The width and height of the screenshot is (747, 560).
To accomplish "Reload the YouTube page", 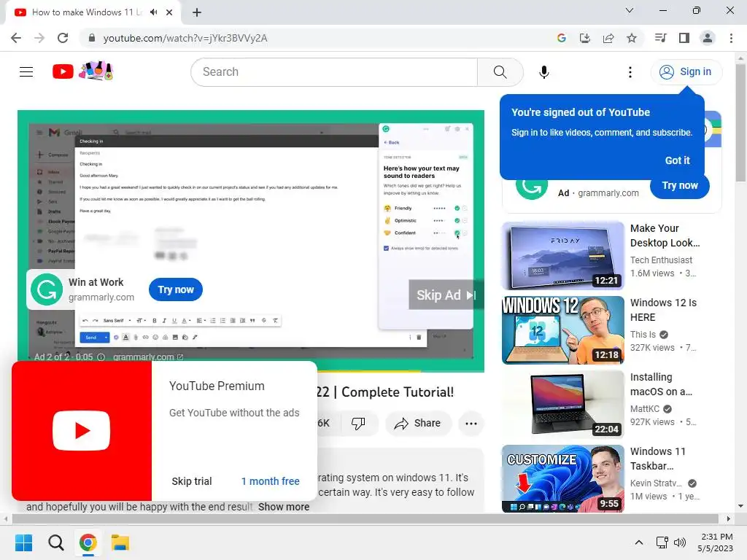I will (x=63, y=38).
